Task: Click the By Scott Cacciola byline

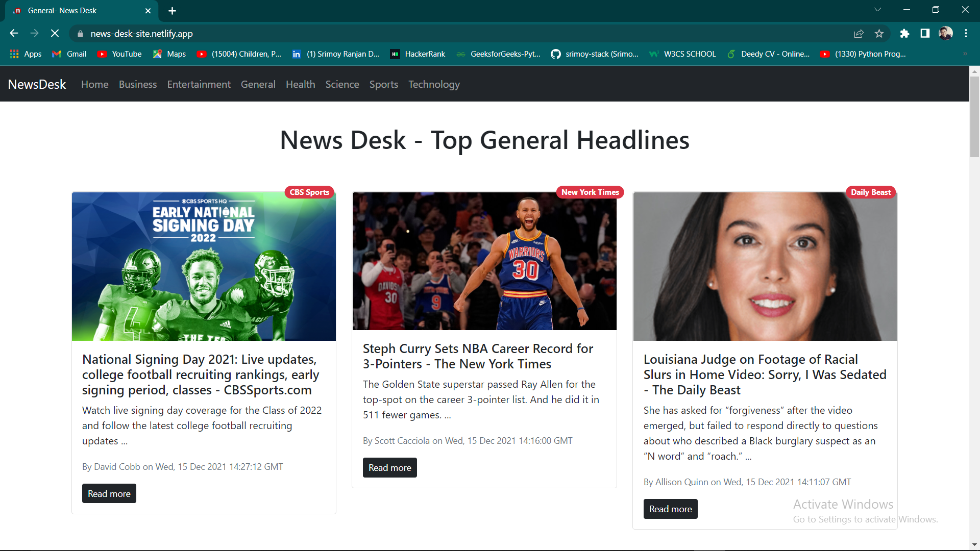Action: [x=468, y=441]
